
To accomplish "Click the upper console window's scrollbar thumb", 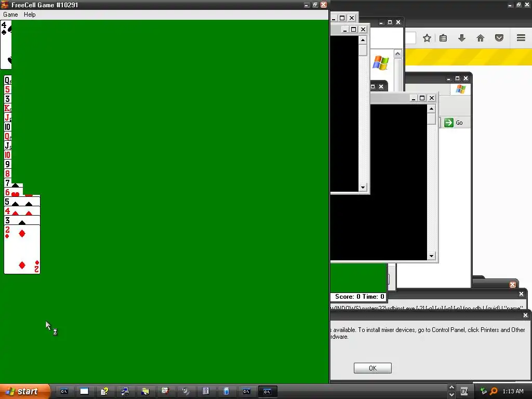I will (x=363, y=50).
